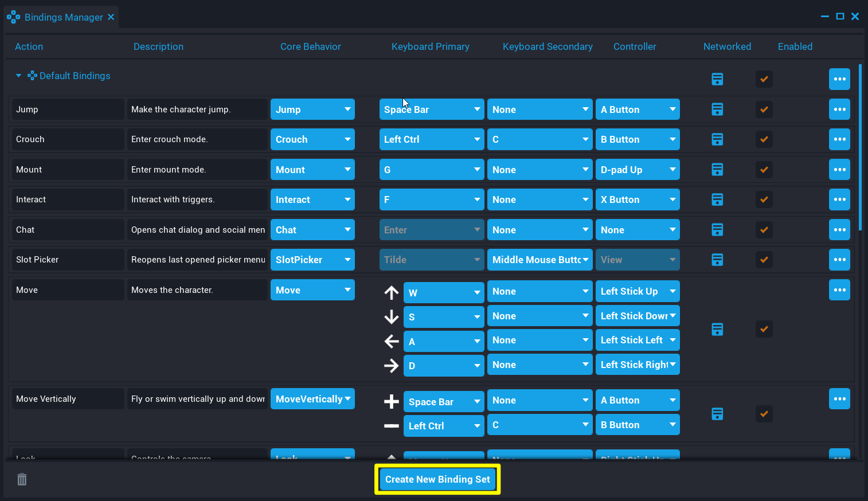
Task: Open options for the Move Vertically binding
Action: coord(839,398)
